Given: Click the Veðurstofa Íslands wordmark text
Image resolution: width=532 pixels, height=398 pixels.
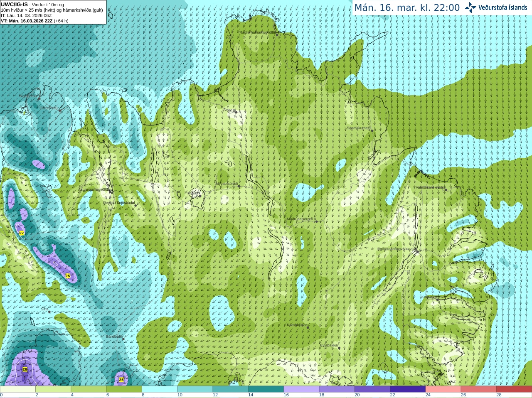Looking at the screenshot, I should tap(502, 7).
